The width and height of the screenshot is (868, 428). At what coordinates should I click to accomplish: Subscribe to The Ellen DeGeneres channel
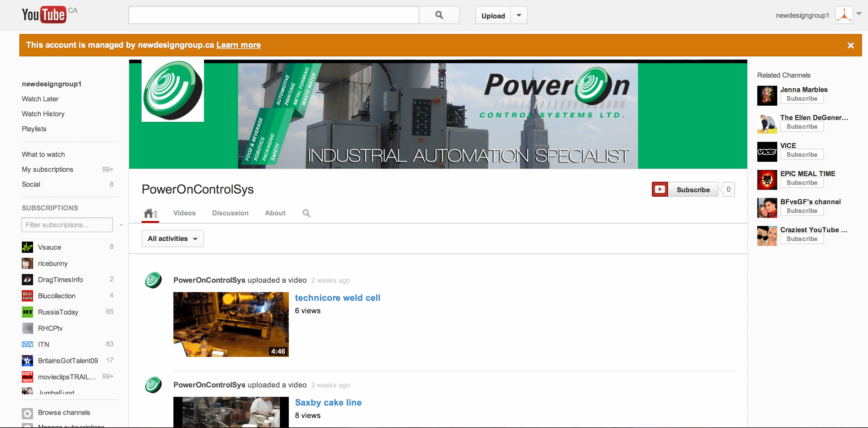(x=802, y=127)
